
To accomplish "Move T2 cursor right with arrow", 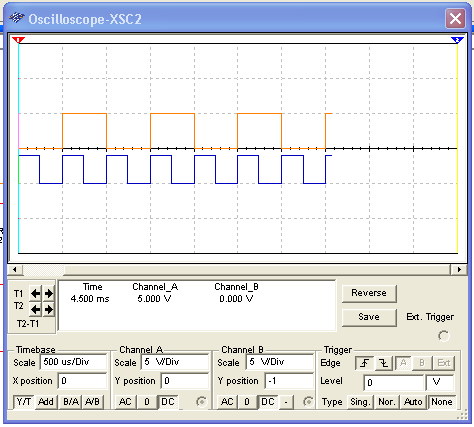I will pos(49,310).
